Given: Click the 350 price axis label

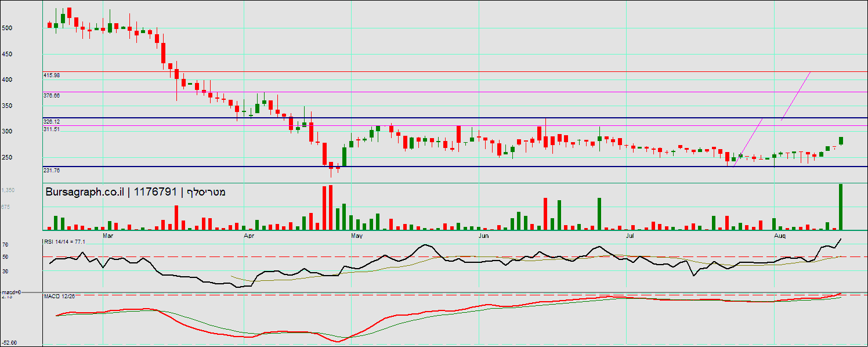Looking at the screenshot, I should click(7, 106).
